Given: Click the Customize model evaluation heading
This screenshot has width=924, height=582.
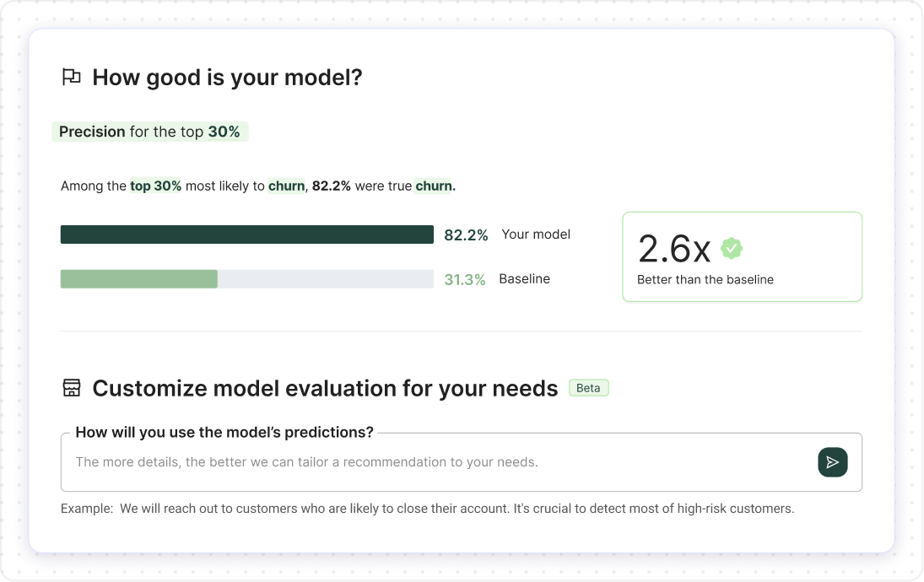Looking at the screenshot, I should pyautogui.click(x=325, y=388).
